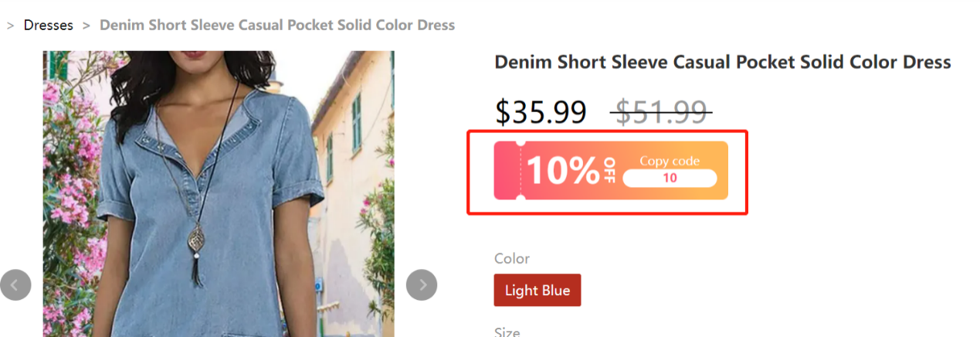Click the chevron after Dresses breadcrumb
This screenshot has height=337, width=980.
pyautogui.click(x=86, y=26)
